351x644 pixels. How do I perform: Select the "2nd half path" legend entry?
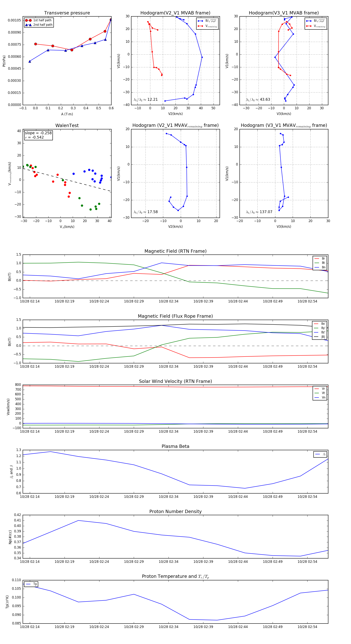tap(39, 25)
